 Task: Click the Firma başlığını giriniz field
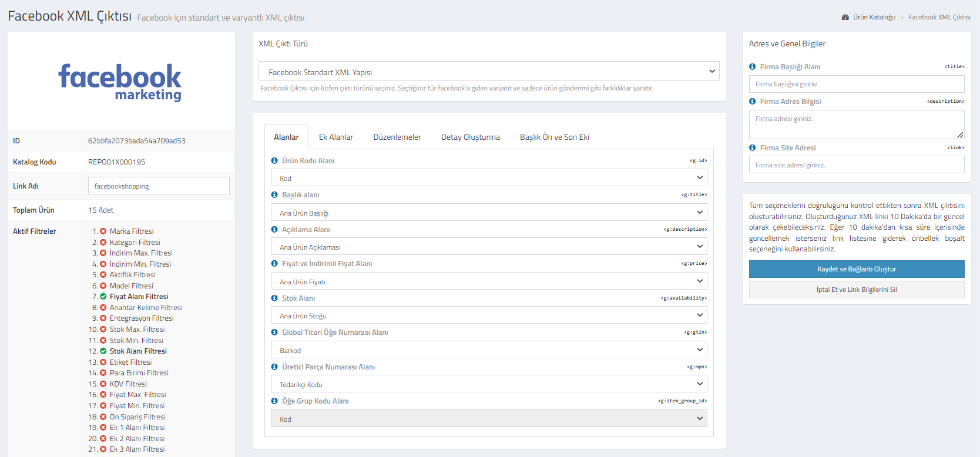tap(857, 84)
